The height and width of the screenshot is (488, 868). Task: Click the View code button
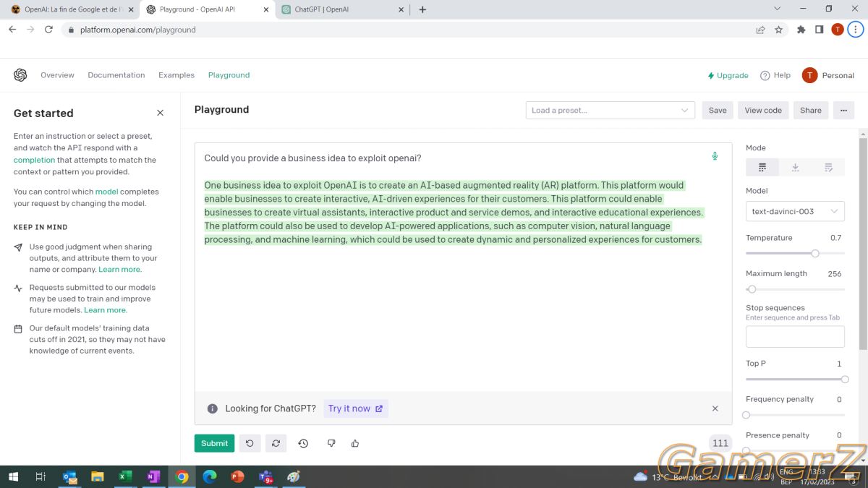(763, 110)
